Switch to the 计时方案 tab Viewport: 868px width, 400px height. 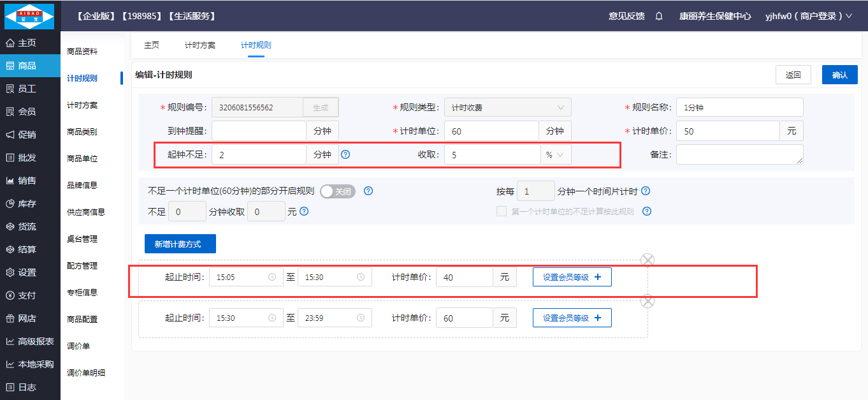click(200, 45)
